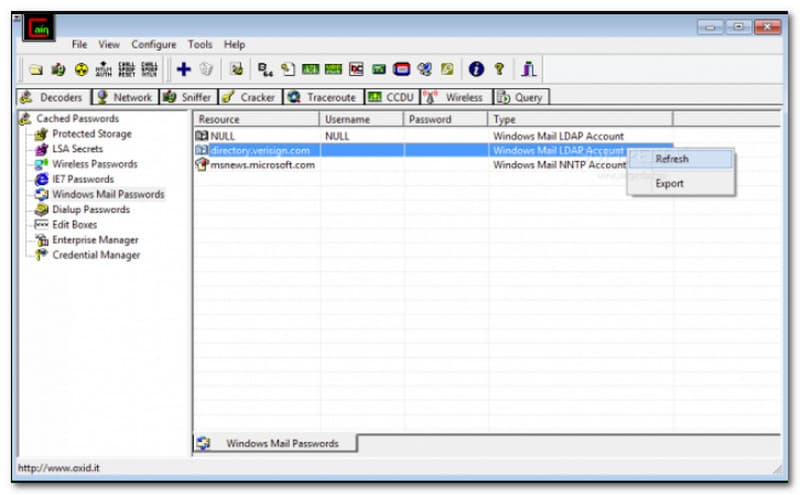Click the blue circular info About icon

[x=476, y=69]
